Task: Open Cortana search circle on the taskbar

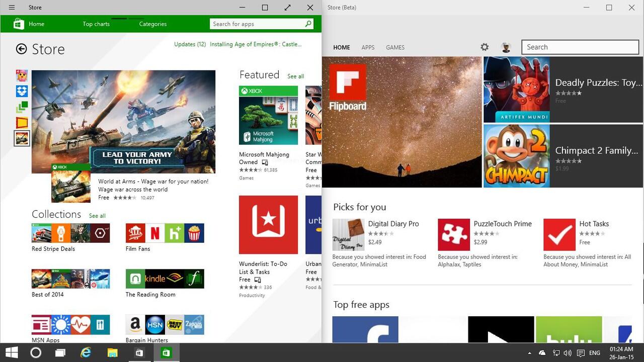Action: (36, 352)
